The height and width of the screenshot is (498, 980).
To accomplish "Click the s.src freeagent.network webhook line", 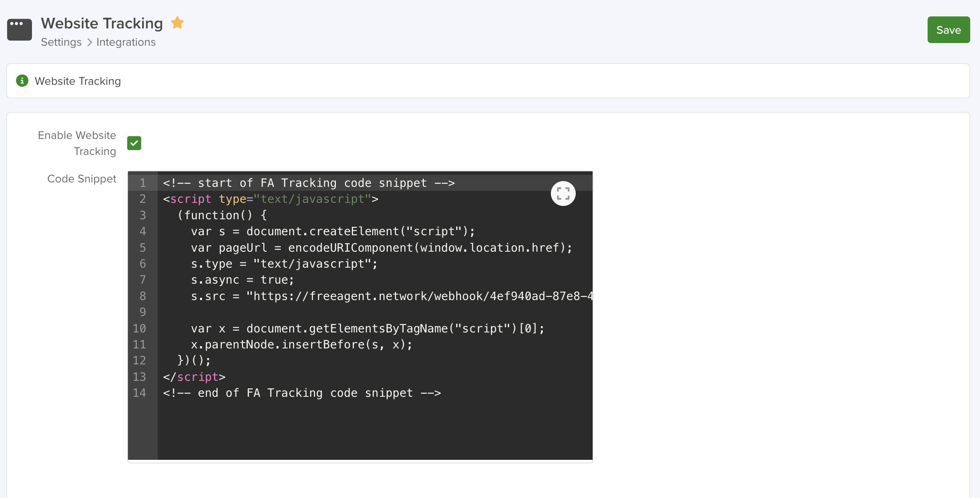I will click(x=391, y=296).
